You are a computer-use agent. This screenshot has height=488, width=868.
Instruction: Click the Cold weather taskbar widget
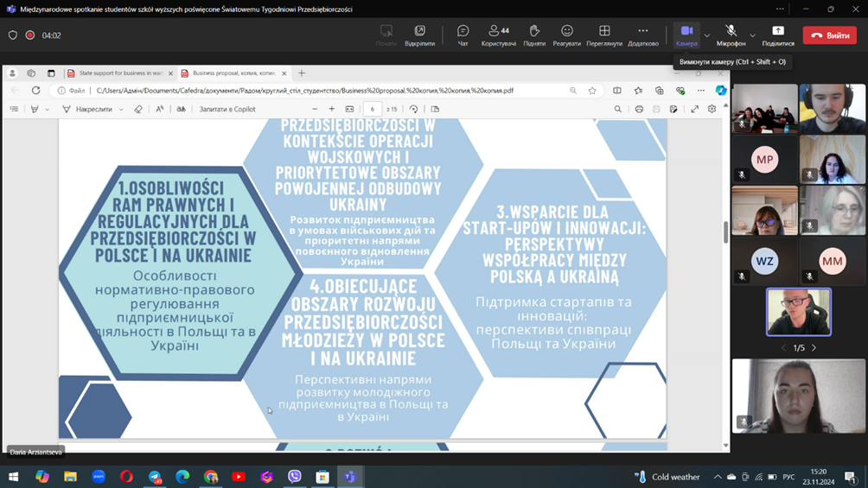pyautogui.click(x=667, y=477)
